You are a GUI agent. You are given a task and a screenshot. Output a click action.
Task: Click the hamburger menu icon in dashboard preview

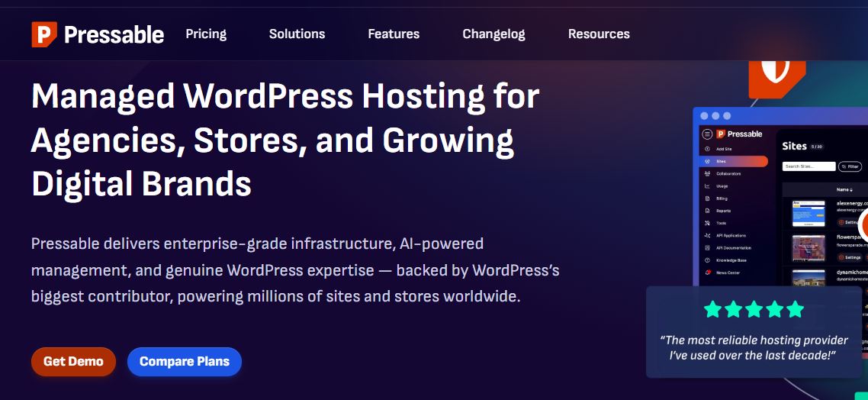coord(707,134)
